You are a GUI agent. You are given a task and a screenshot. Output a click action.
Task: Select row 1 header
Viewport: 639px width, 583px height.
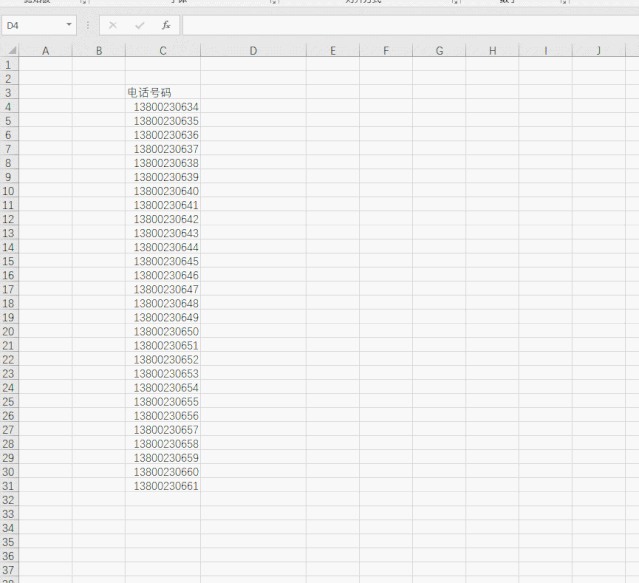9,64
